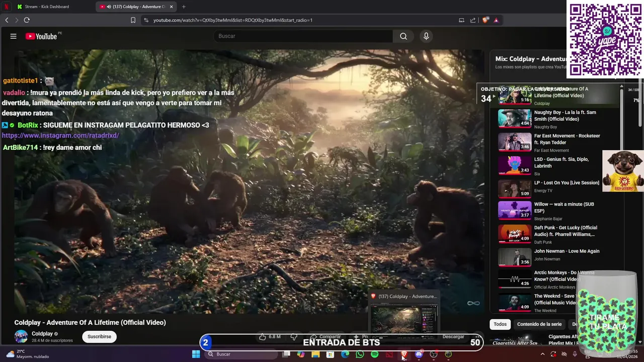Image resolution: width=644 pixels, height=362 pixels.
Task: Open the YouTube guide hamburger menu
Action: [14, 36]
